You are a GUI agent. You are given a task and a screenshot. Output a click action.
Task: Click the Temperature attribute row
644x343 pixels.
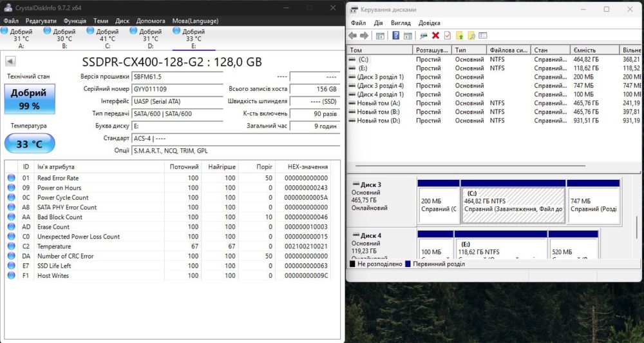click(x=168, y=246)
